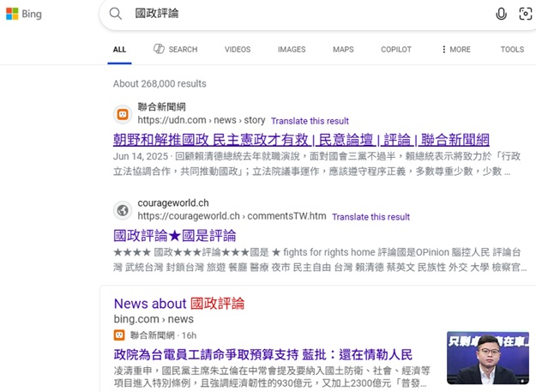Expand the MORE menu
The image size is (536, 392).
456,50
